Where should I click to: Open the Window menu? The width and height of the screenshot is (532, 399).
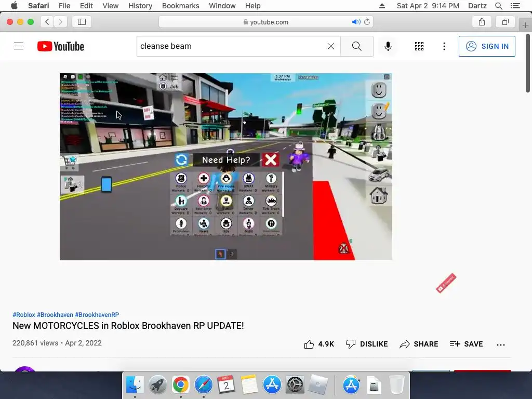click(x=222, y=6)
